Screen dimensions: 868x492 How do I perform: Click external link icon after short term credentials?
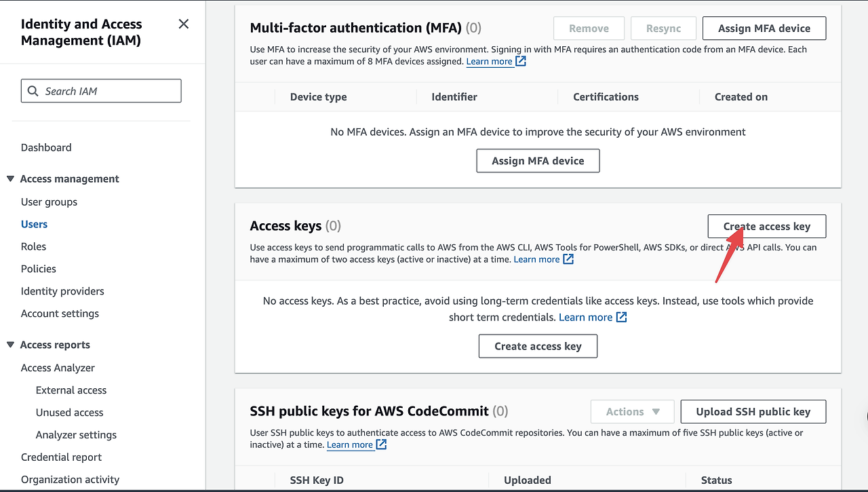(x=621, y=317)
